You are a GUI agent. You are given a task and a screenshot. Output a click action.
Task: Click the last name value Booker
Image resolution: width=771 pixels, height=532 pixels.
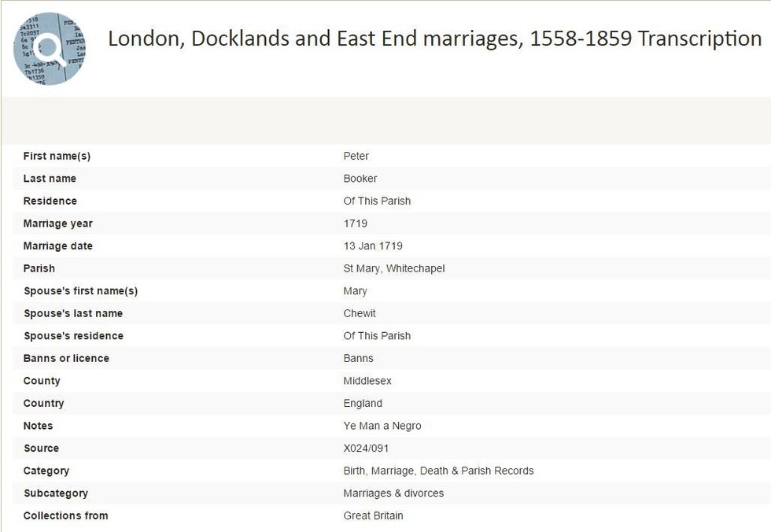(x=360, y=179)
